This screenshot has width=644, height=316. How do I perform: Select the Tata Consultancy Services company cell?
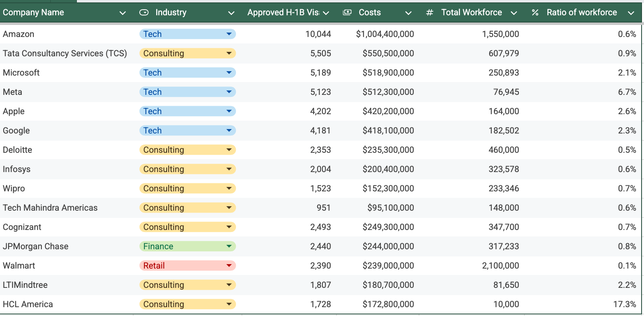coord(67,53)
